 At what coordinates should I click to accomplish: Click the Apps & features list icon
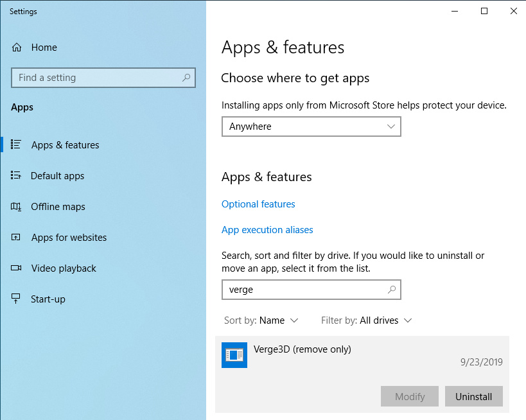(16, 144)
